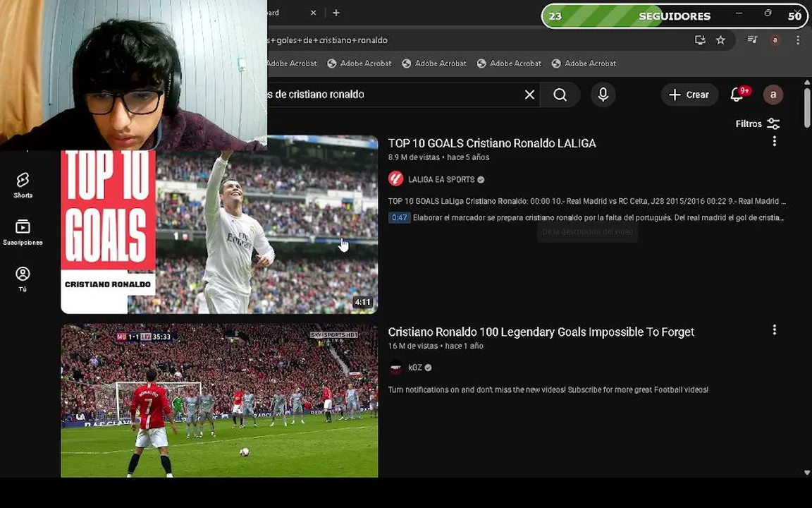Open options menu for TOP 10 GOALS video

(x=774, y=141)
